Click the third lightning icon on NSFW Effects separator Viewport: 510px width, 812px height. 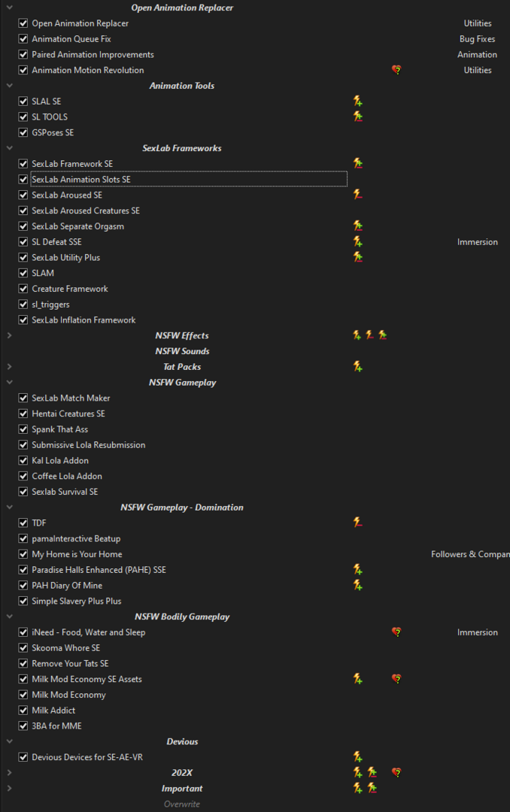pyautogui.click(x=382, y=335)
